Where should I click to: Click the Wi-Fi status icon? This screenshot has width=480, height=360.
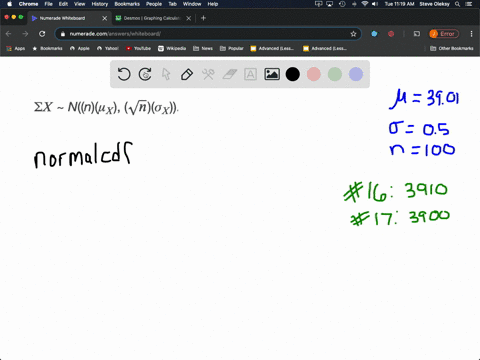pyautogui.click(x=365, y=4)
